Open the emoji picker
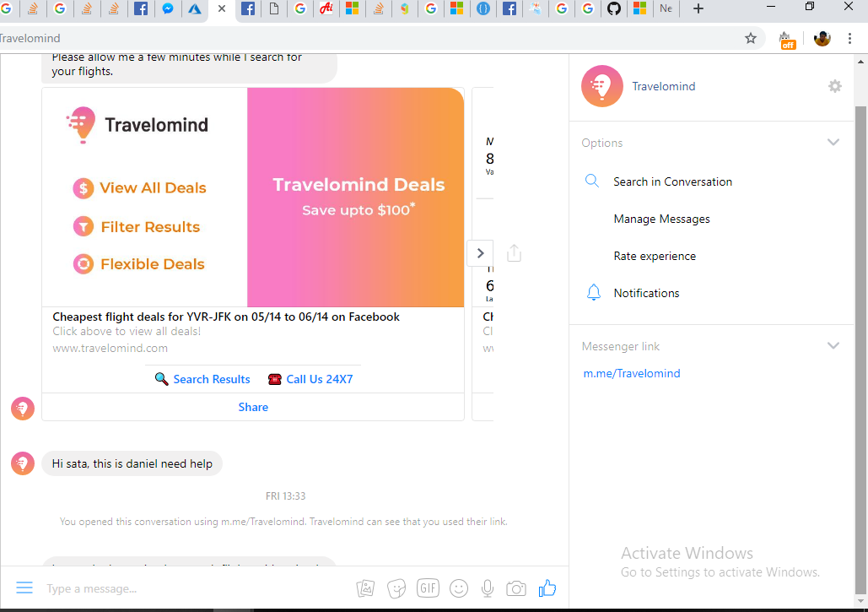This screenshot has height=612, width=868. (x=459, y=588)
